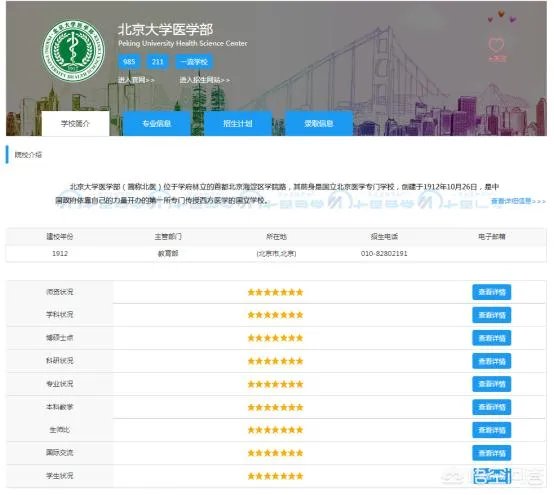Click the (北京市,北京) location value
Image resolution: width=554 pixels, height=495 pixels.
click(x=276, y=253)
